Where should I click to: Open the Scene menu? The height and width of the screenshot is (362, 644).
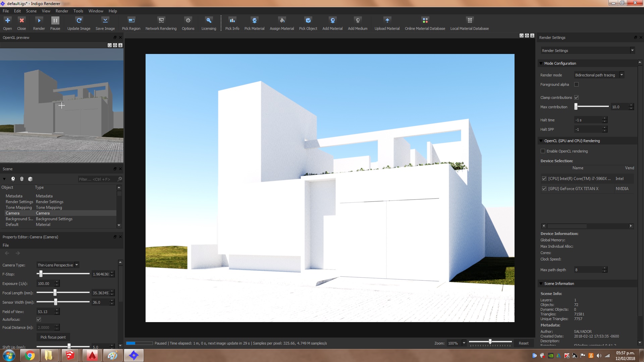click(31, 11)
